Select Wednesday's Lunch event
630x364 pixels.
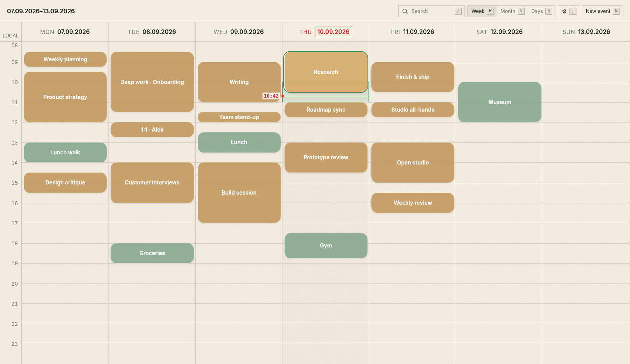(x=239, y=142)
